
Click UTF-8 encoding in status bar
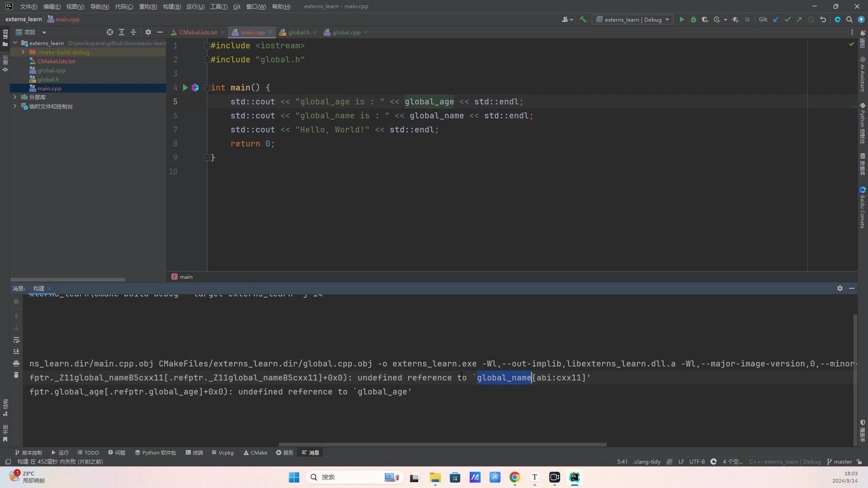point(697,462)
